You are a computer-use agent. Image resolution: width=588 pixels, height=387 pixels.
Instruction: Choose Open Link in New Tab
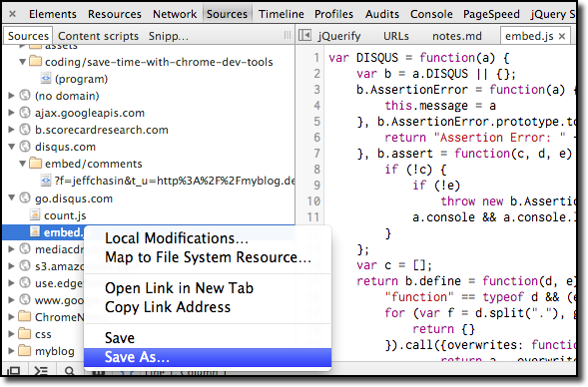click(x=208, y=288)
